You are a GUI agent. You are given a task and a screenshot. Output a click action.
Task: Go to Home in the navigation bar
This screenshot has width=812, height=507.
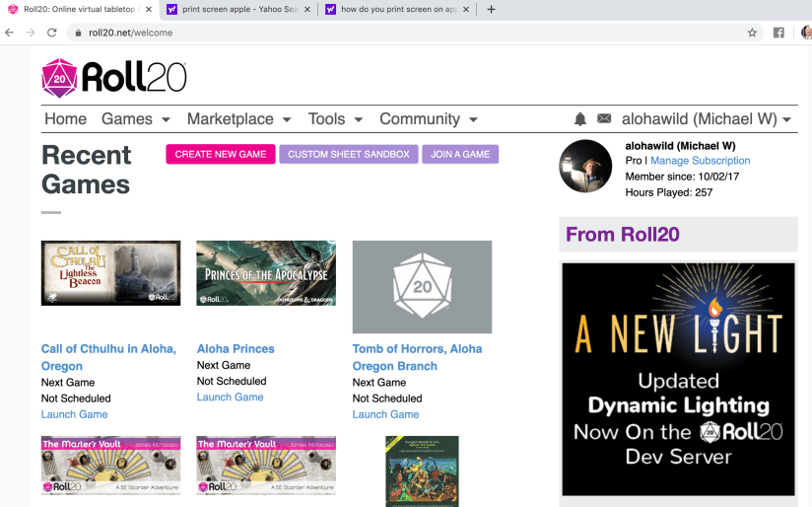click(x=65, y=119)
